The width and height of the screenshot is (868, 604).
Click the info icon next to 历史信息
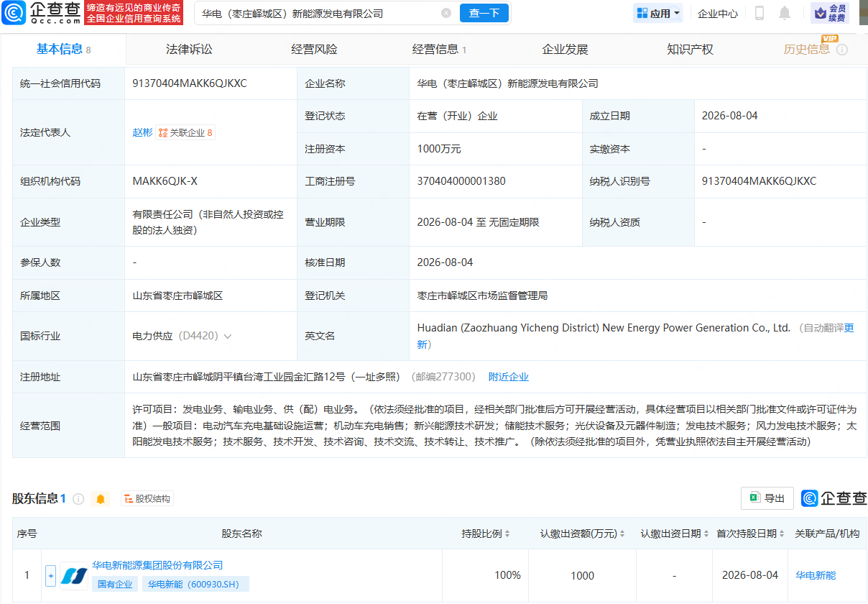pos(842,50)
